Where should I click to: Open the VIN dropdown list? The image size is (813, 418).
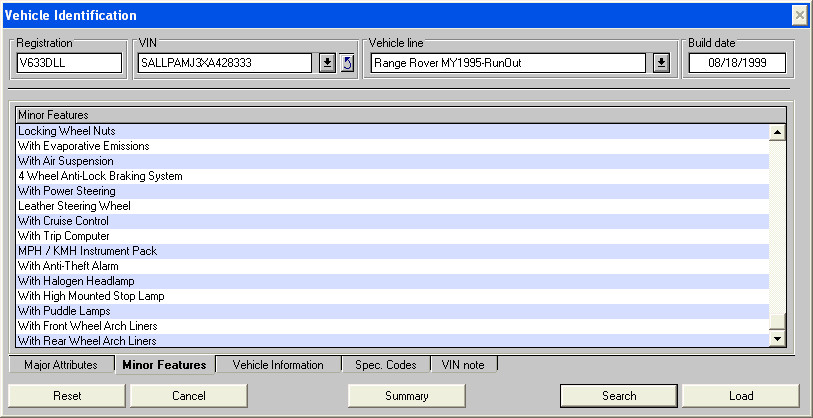pos(327,63)
